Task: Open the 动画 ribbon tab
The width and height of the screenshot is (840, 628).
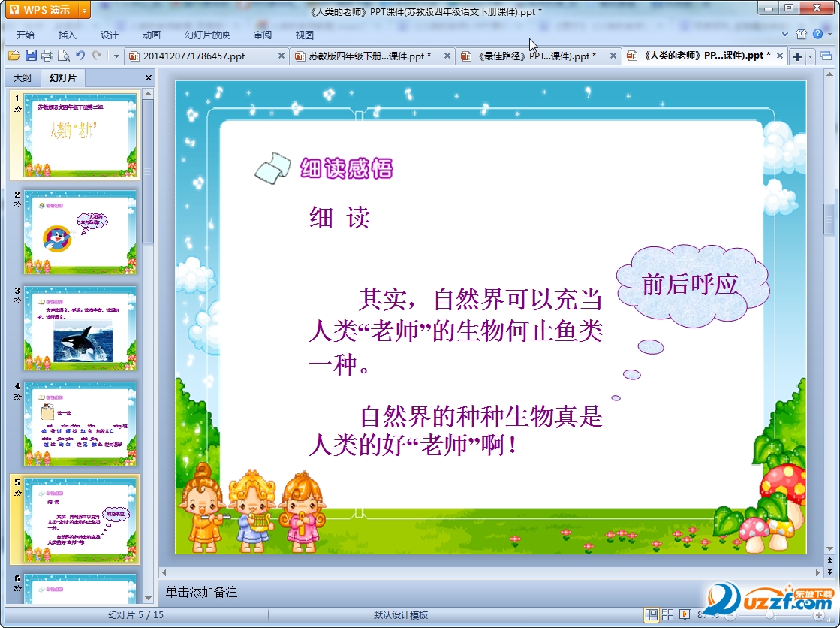Action: [x=152, y=35]
